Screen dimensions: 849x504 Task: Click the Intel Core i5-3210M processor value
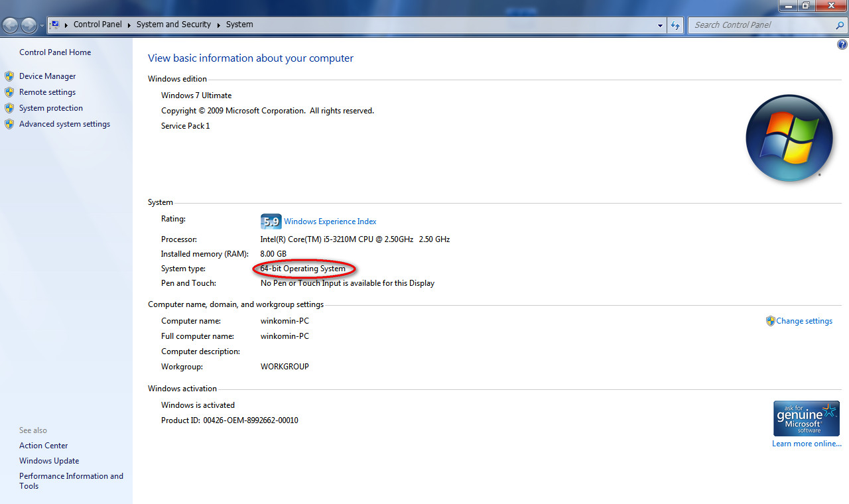point(355,239)
